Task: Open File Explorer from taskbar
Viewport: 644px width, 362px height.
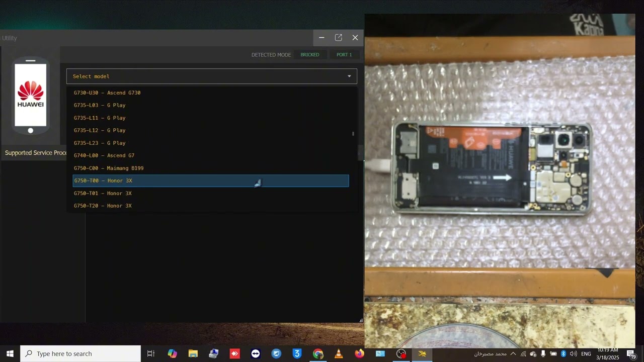Action: point(193,353)
